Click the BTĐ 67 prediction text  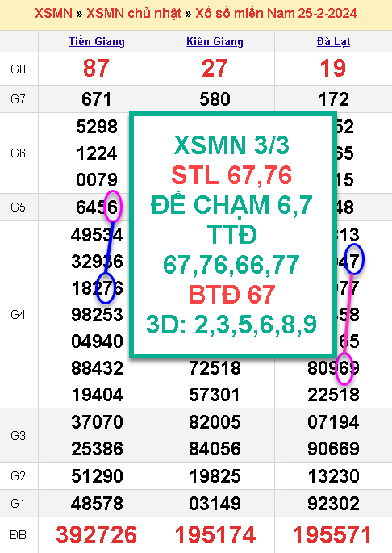click(231, 295)
